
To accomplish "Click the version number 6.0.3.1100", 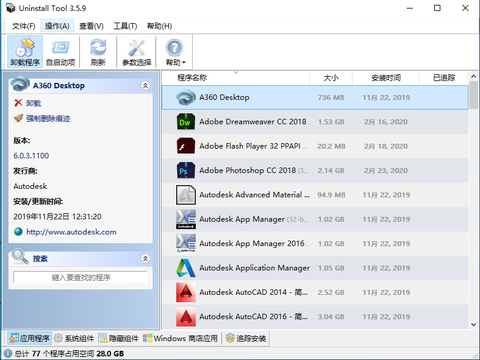I will coord(31,156).
